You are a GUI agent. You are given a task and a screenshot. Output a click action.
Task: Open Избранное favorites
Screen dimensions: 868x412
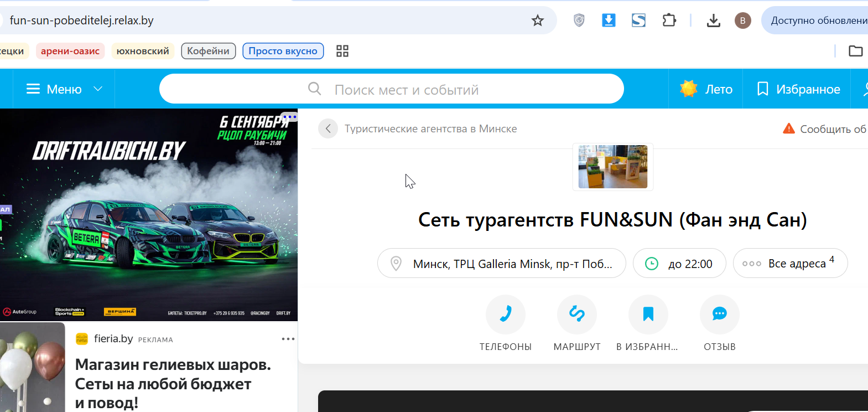(798, 89)
